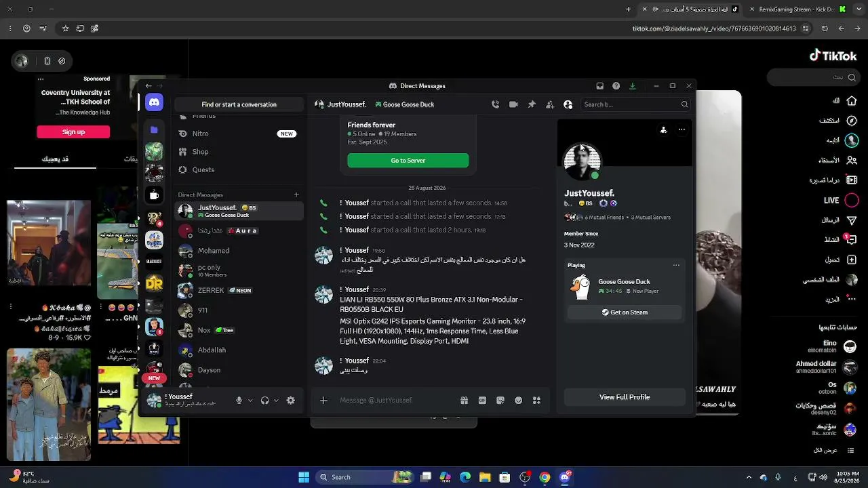Deafen audio with the headphones button

(264, 401)
